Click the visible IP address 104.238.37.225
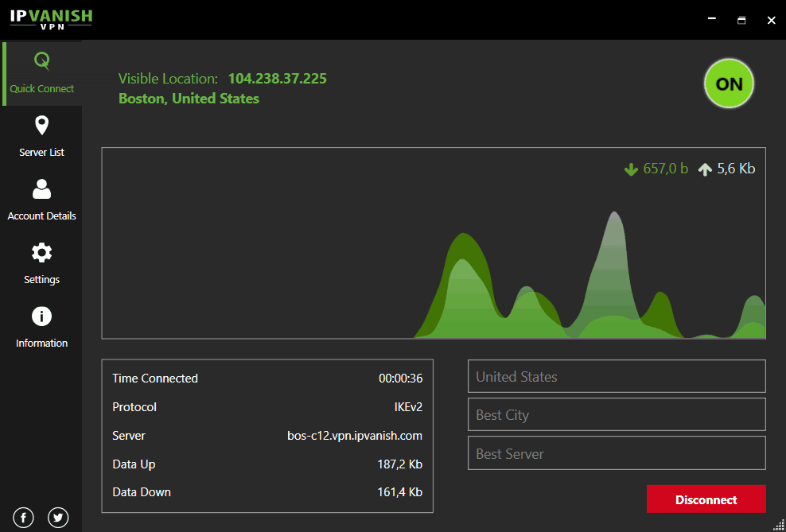 click(277, 79)
